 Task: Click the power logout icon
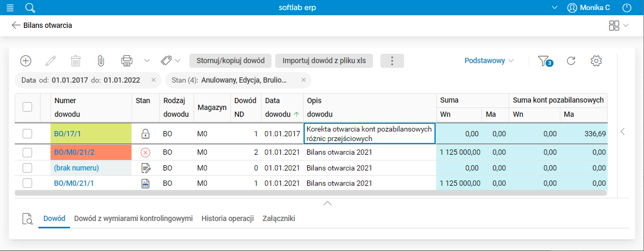coord(627,8)
